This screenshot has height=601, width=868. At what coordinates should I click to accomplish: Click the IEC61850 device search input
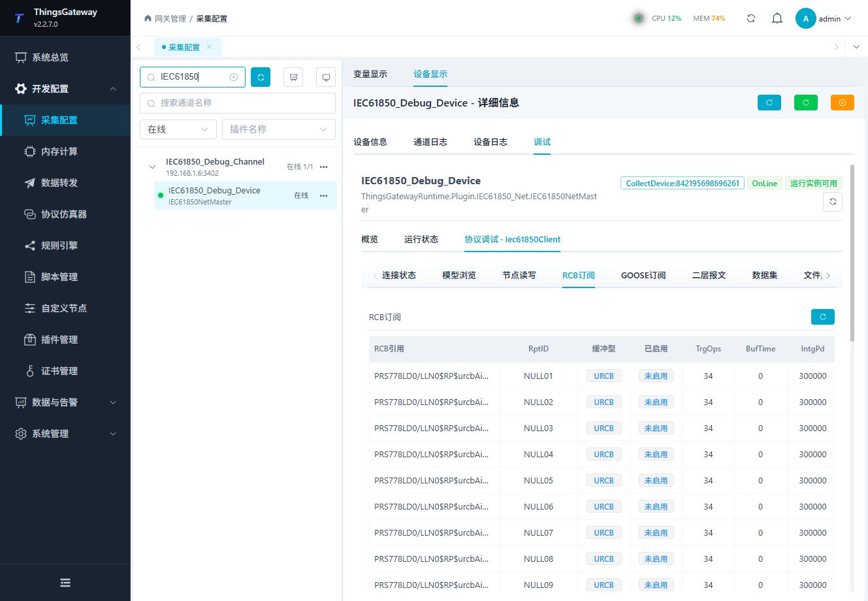click(x=193, y=77)
